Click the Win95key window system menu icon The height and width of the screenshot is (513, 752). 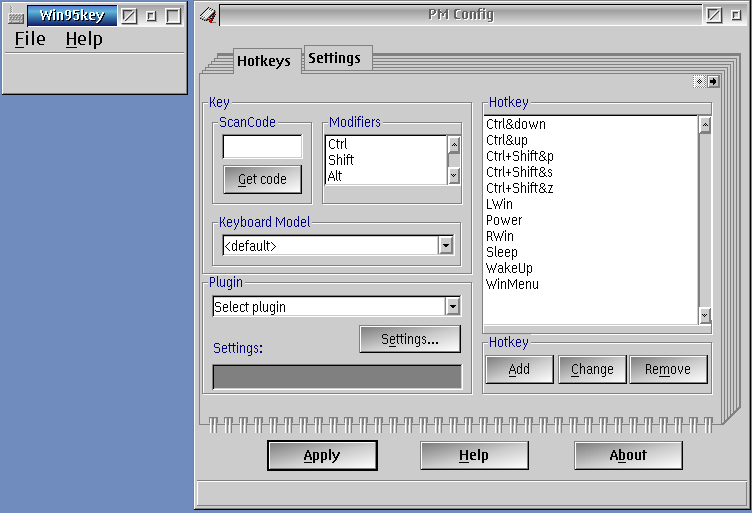click(x=16, y=16)
